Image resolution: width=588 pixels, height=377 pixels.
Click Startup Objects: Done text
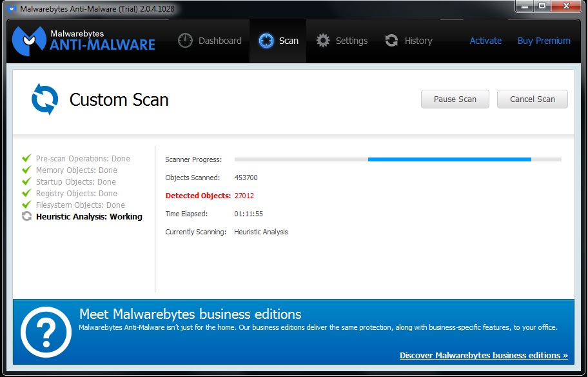[x=75, y=182]
